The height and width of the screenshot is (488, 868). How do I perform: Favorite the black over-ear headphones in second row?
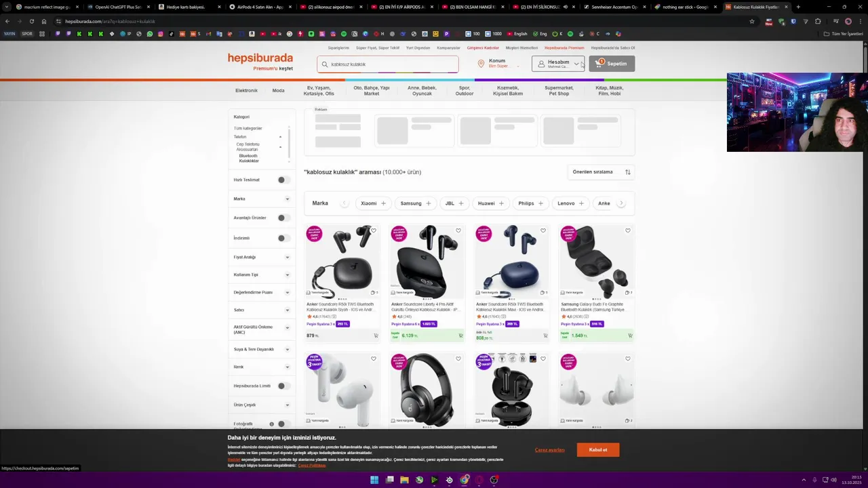[458, 359]
